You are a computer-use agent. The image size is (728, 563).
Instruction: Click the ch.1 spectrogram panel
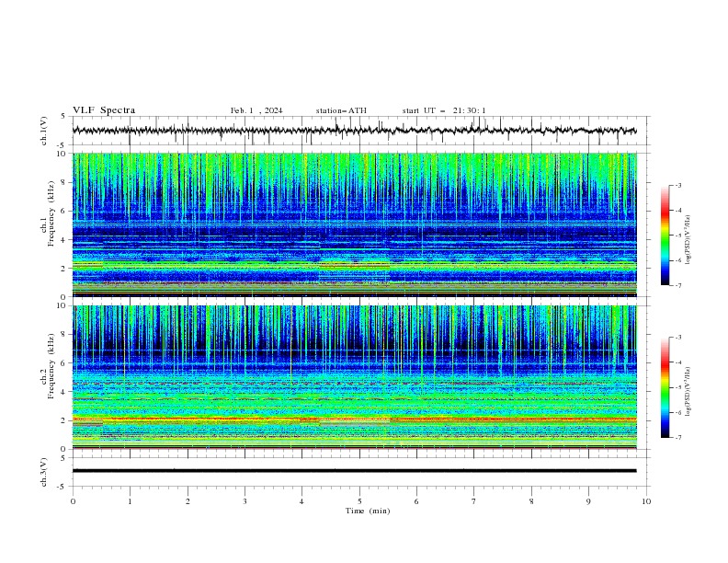(354, 224)
